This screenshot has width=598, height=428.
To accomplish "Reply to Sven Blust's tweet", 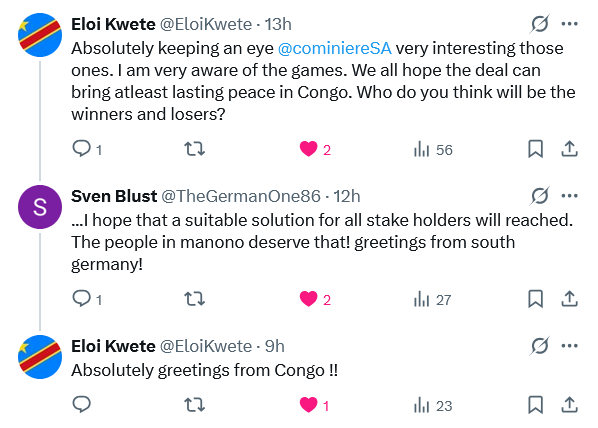I will coord(87,299).
